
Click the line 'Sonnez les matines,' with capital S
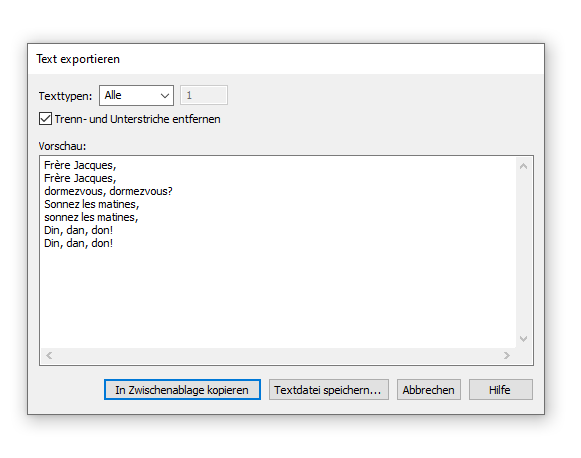coord(92,204)
